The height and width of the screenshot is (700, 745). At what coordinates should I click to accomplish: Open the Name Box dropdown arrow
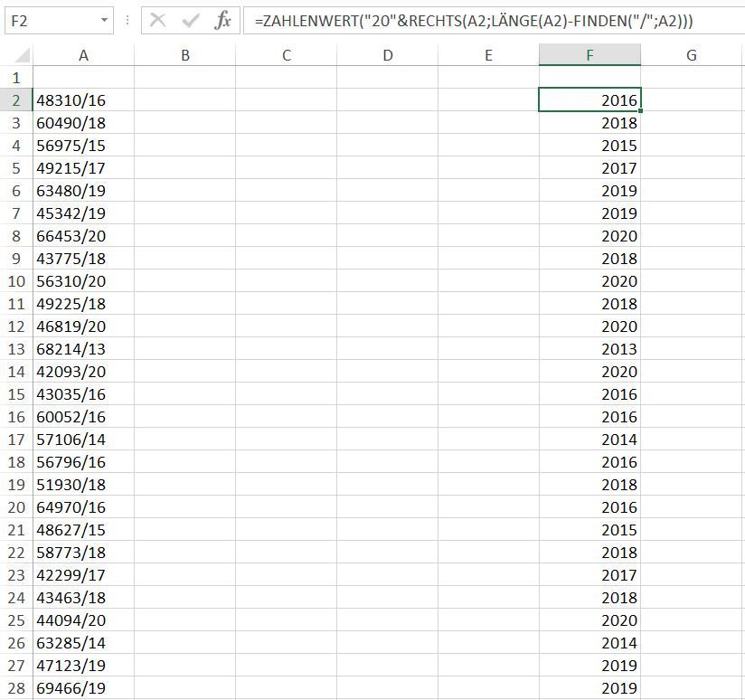pos(104,21)
